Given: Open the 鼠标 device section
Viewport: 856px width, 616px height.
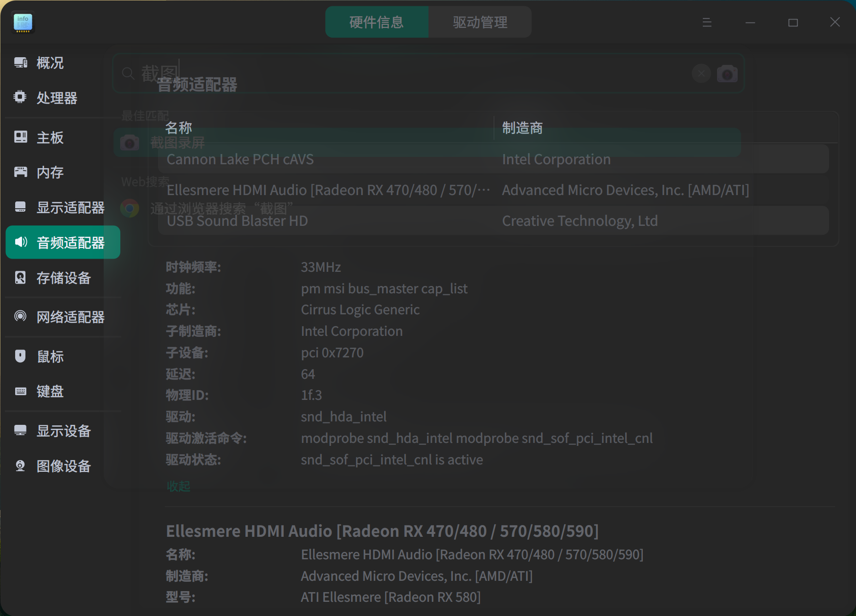Looking at the screenshot, I should pos(50,356).
